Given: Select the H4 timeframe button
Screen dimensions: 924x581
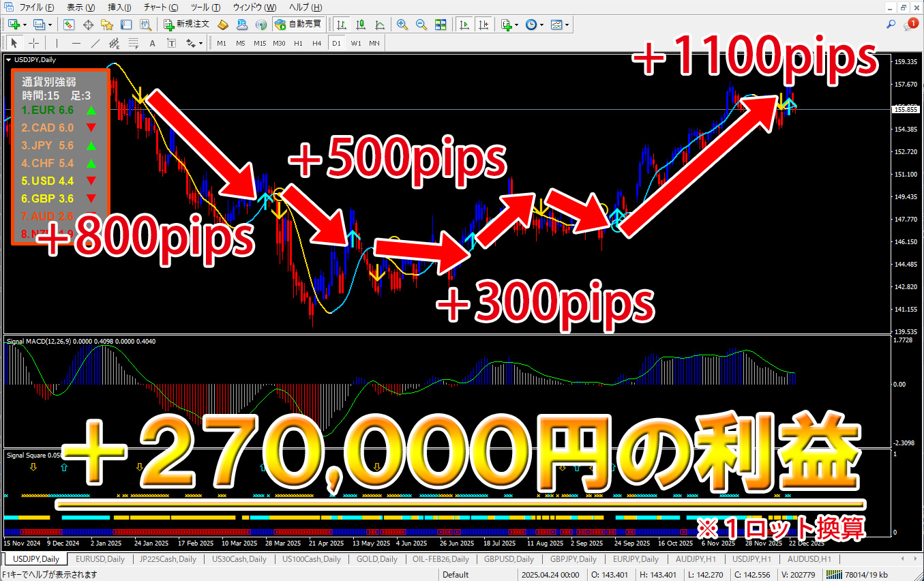Looking at the screenshot, I should 316,43.
